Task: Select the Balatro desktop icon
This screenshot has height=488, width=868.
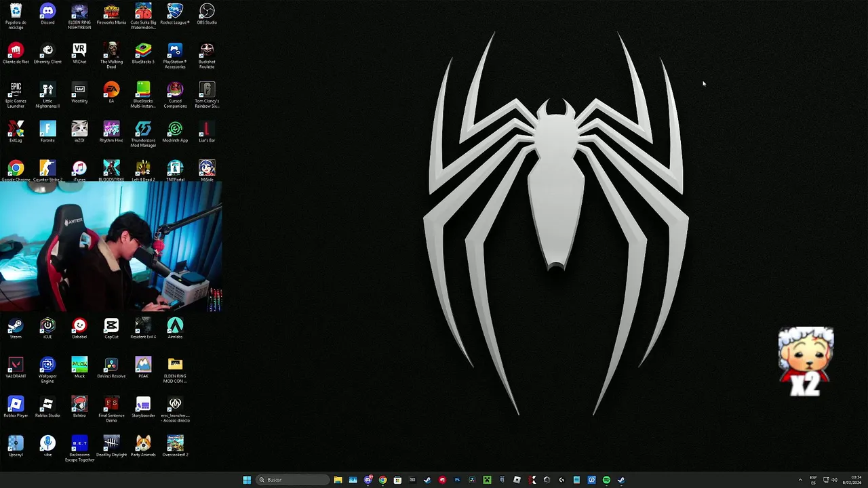Action: (x=79, y=407)
